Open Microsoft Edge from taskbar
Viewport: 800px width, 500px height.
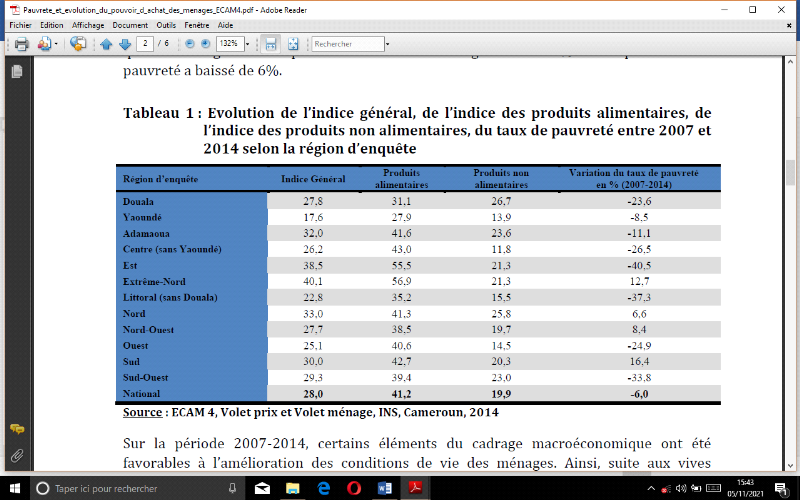(x=323, y=488)
